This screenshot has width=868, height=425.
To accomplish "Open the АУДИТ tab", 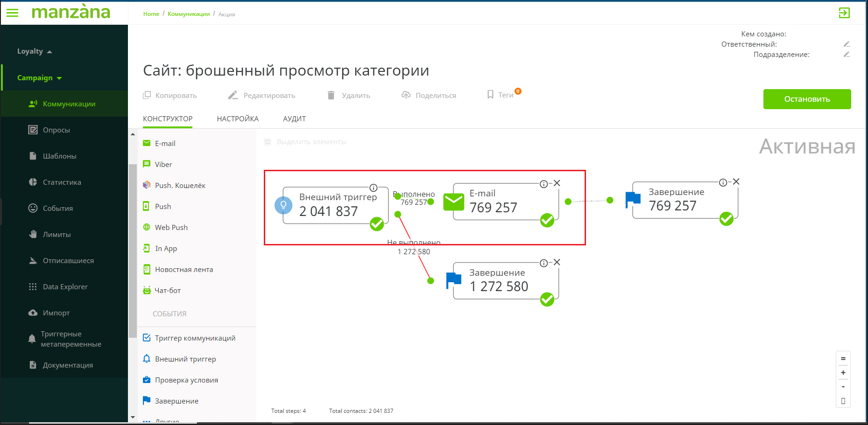I will (294, 119).
